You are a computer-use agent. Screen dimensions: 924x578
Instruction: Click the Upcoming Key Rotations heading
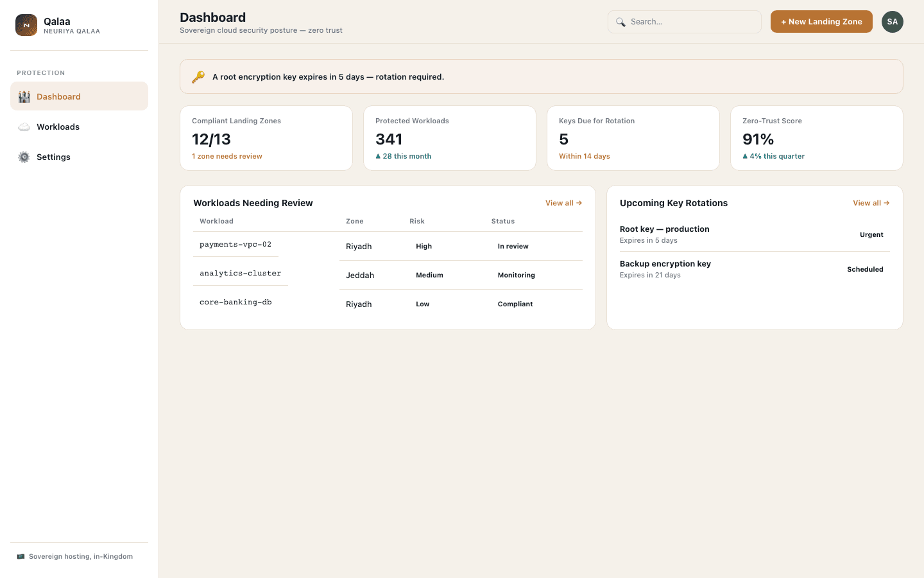pyautogui.click(x=674, y=203)
